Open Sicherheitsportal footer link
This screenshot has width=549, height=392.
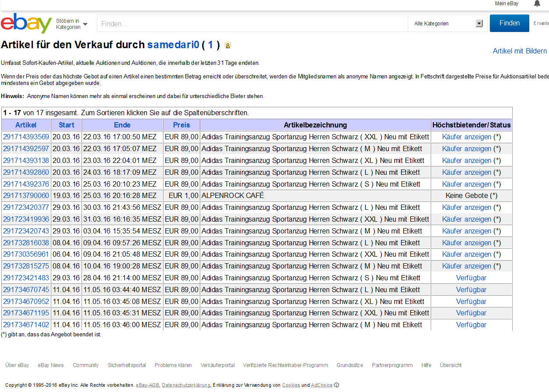[x=127, y=365]
